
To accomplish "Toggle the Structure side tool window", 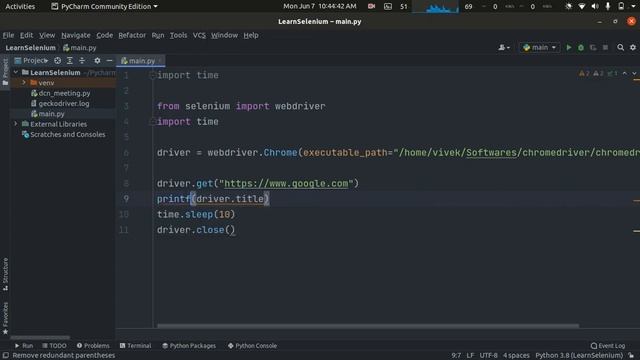I will [x=5, y=274].
